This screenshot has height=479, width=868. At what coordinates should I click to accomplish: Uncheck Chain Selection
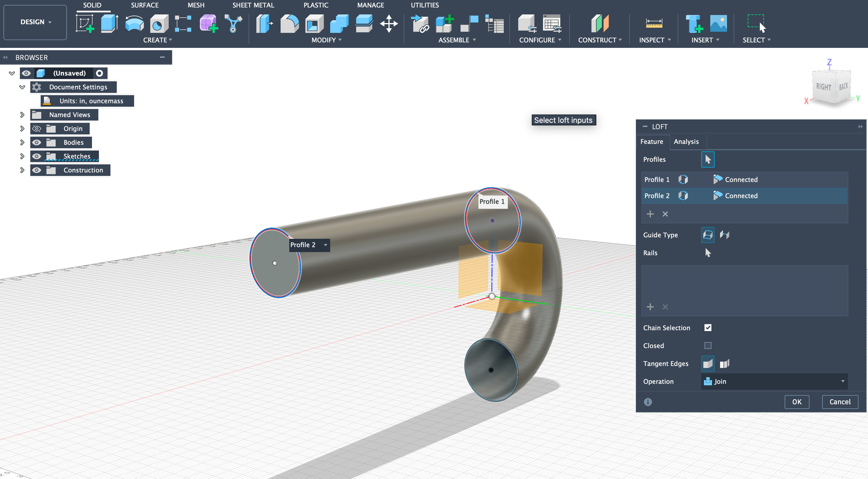click(708, 327)
